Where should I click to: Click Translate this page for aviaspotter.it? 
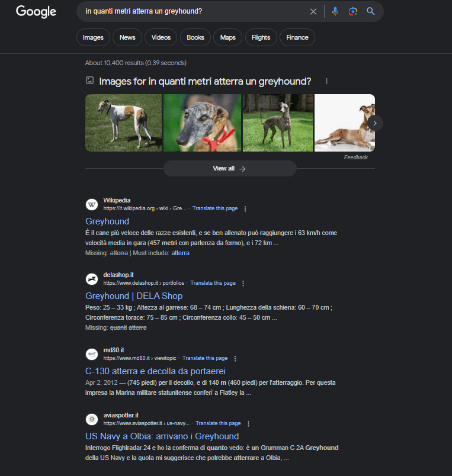pos(218,423)
